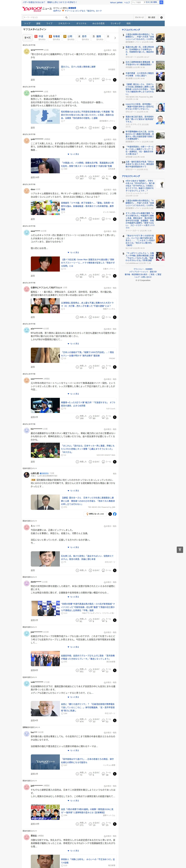Expand 山岸久朗 comment with もっと見る
Screen dimensions: 186x868
click(x=73, y=491)
